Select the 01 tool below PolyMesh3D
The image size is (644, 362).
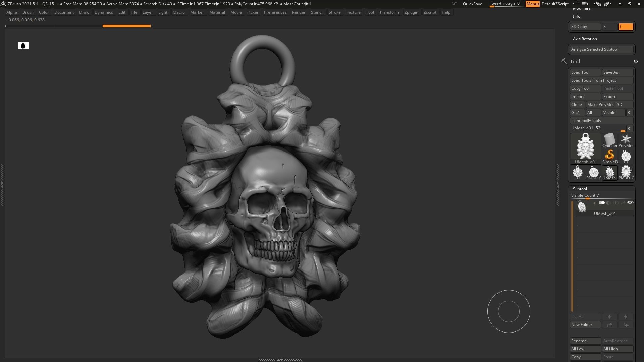[626, 157]
